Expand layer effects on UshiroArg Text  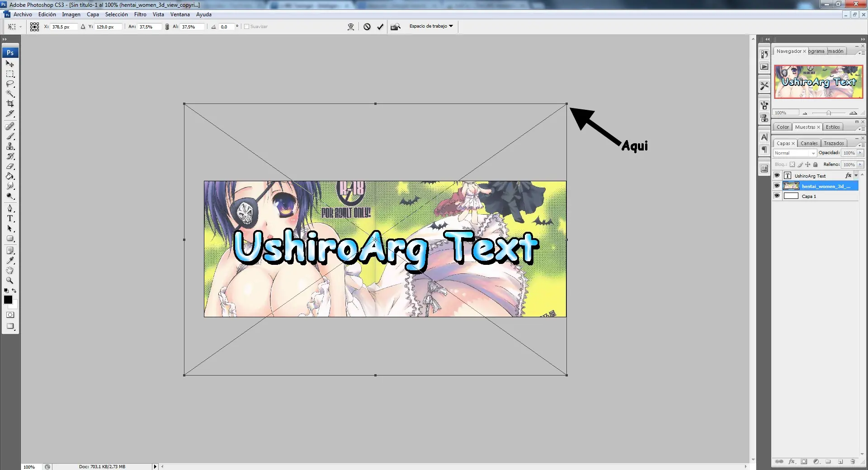pyautogui.click(x=856, y=175)
